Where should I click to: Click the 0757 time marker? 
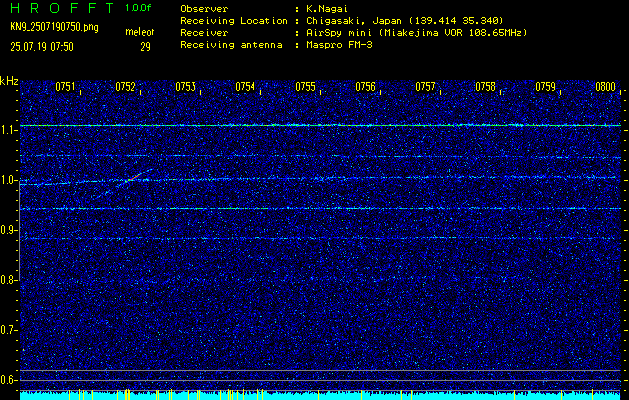click(425, 87)
